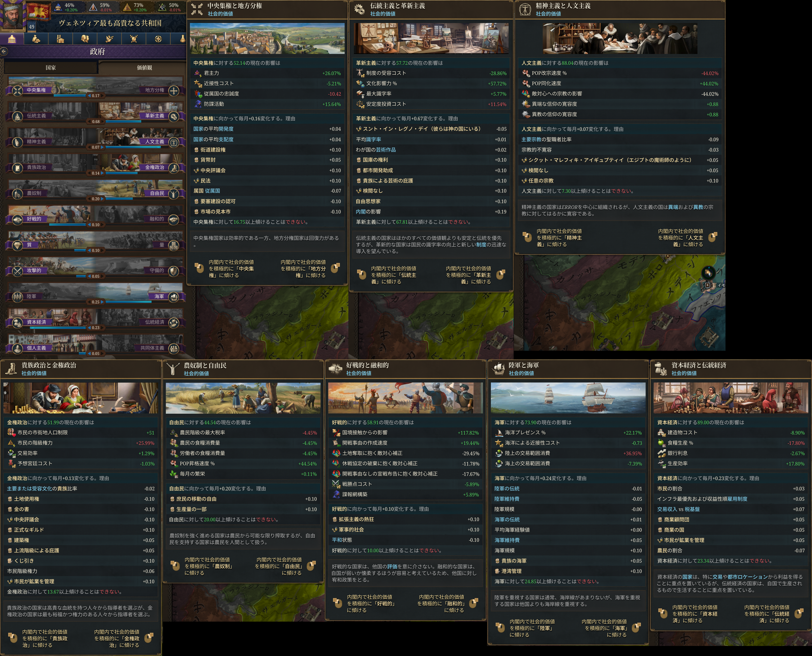Toggle cabinet push toward 「中央集権」
The width and height of the screenshot is (812, 656).
199,268
